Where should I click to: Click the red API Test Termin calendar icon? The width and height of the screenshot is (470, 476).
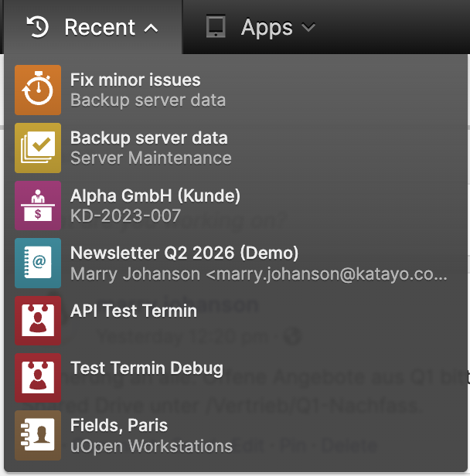38,321
